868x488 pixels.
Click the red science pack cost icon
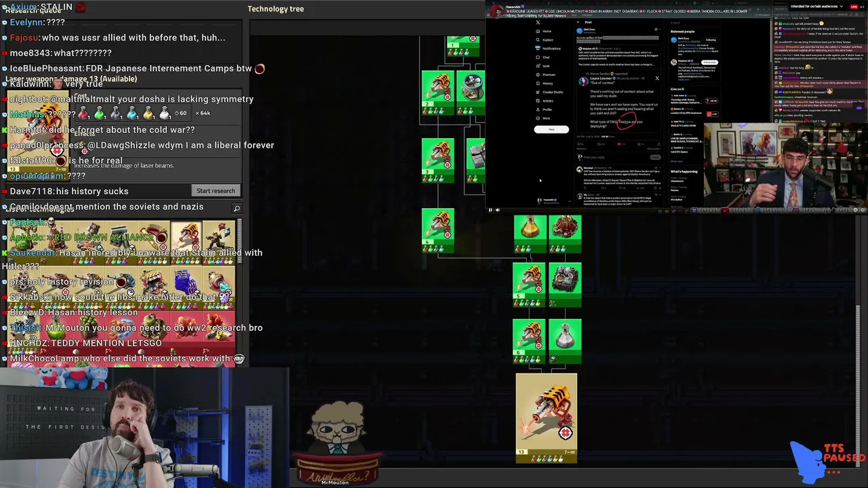pyautogui.click(x=83, y=113)
